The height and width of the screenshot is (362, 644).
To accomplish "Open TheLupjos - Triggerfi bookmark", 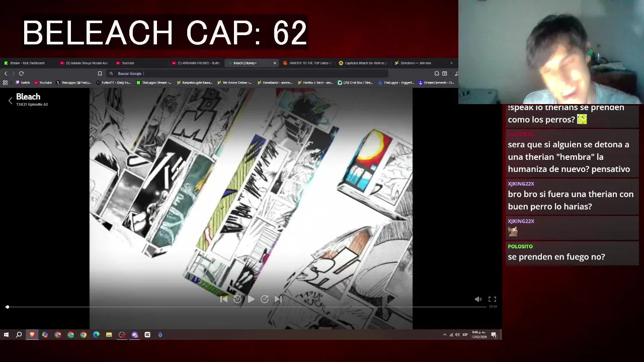I will 395,82.
